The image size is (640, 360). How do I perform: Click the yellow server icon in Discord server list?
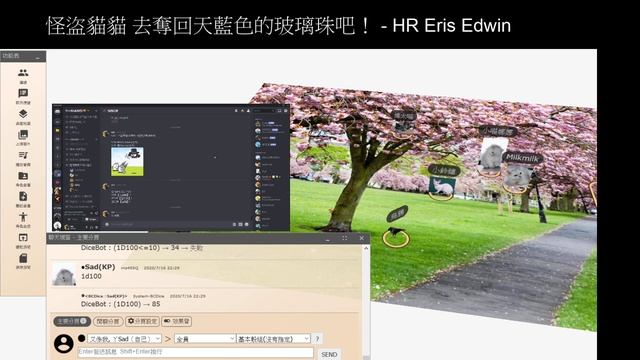pos(58,130)
